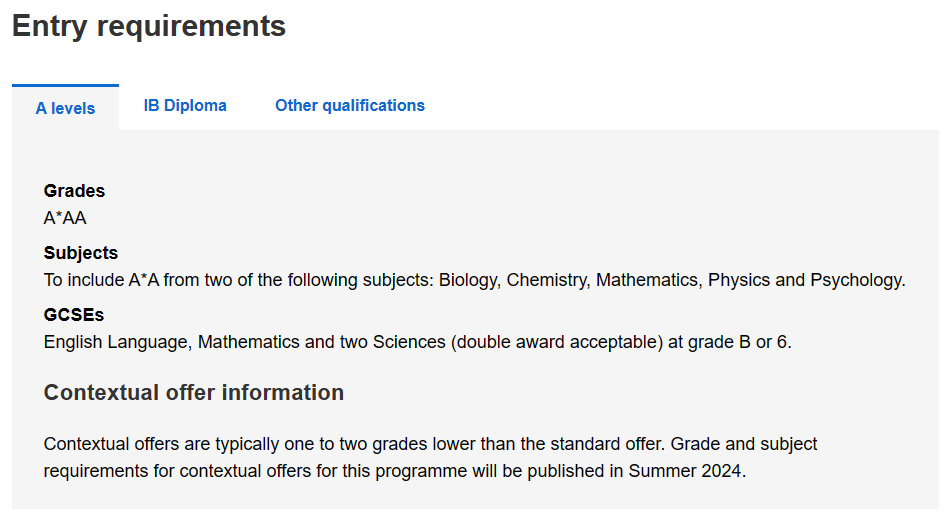
Task: Click 'Summer 2024' in contextual offer paragraph
Action: click(685, 471)
